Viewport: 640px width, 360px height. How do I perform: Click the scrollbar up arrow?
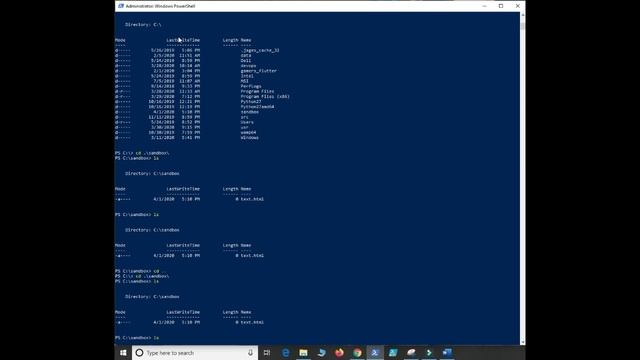tap(522, 15)
